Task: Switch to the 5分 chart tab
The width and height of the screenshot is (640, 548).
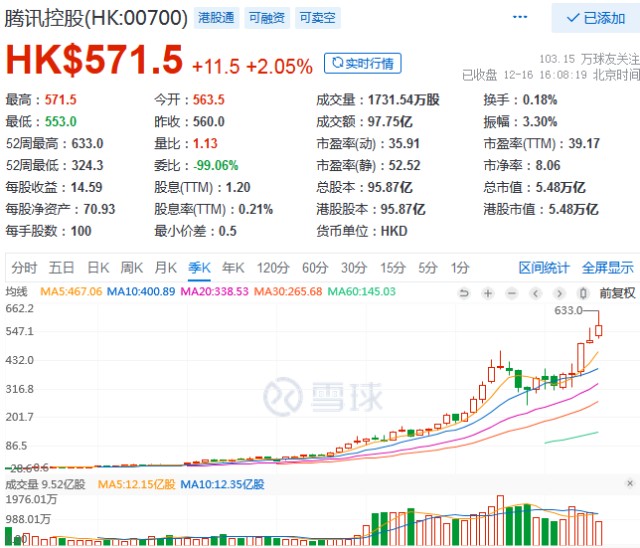Action: 428,268
